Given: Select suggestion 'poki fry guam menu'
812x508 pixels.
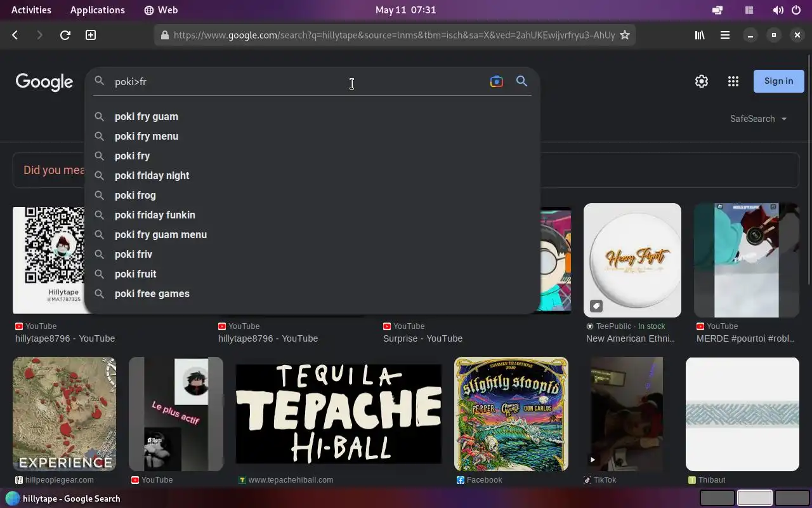Looking at the screenshot, I should coord(312,235).
